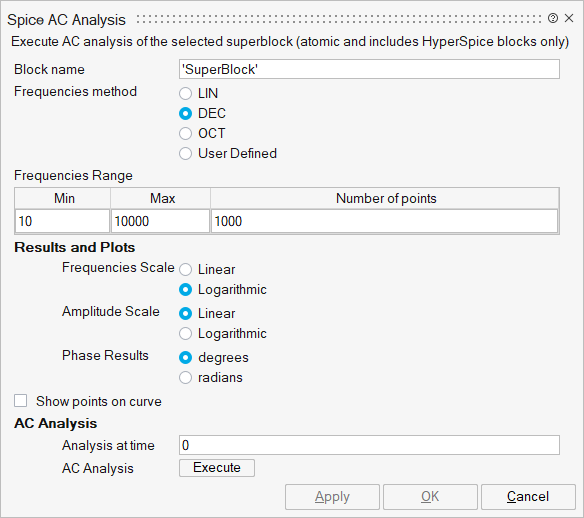This screenshot has width=584, height=518.
Task: Click the Analysis at time field
Action: [369, 445]
